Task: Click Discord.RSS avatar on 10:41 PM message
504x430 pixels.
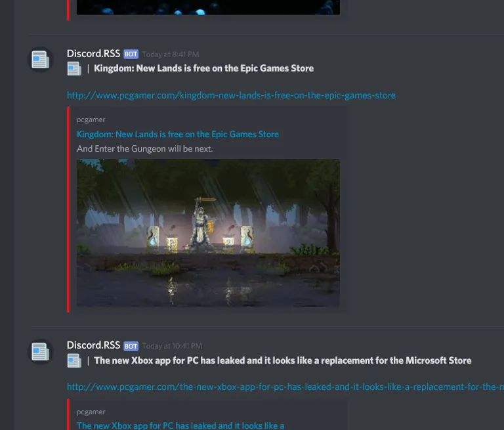Action: pyautogui.click(x=40, y=351)
